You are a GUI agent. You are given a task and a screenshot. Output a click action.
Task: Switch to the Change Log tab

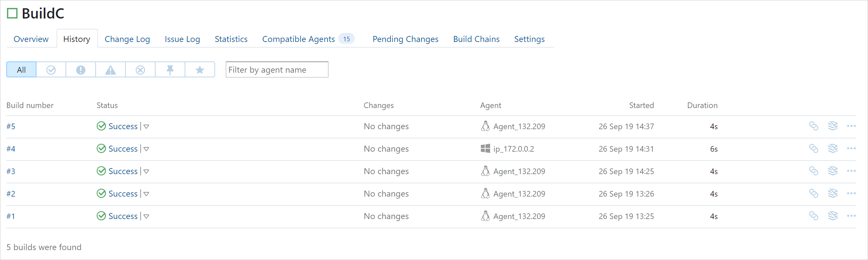(x=127, y=39)
